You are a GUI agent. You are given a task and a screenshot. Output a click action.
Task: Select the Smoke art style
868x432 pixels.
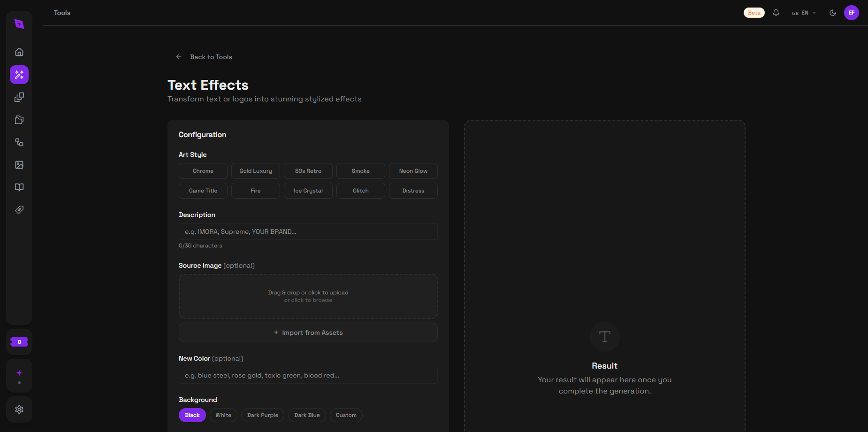click(x=361, y=171)
